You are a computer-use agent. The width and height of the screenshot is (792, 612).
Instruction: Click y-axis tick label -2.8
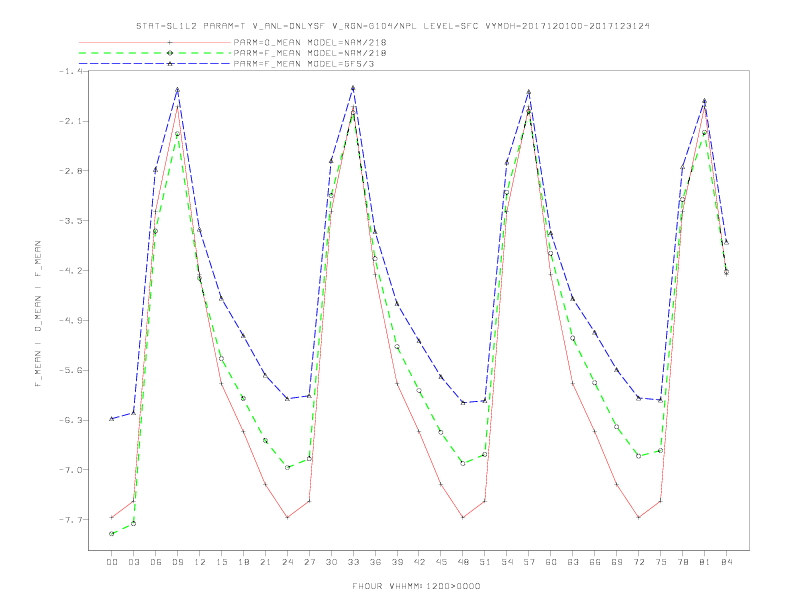[71, 171]
